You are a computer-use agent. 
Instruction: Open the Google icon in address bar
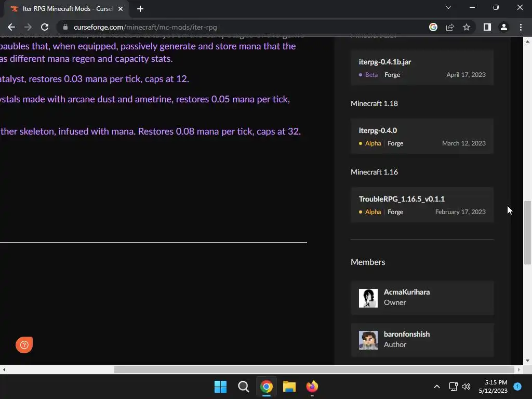[433, 27]
